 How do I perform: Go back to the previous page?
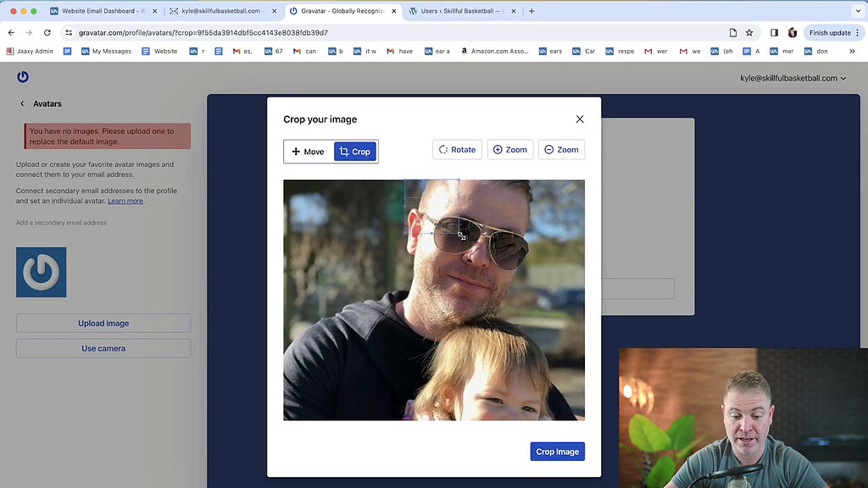tap(10, 31)
